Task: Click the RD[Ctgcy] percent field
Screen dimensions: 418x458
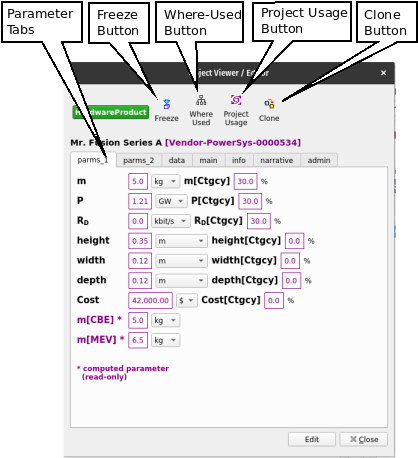Action: [x=259, y=221]
